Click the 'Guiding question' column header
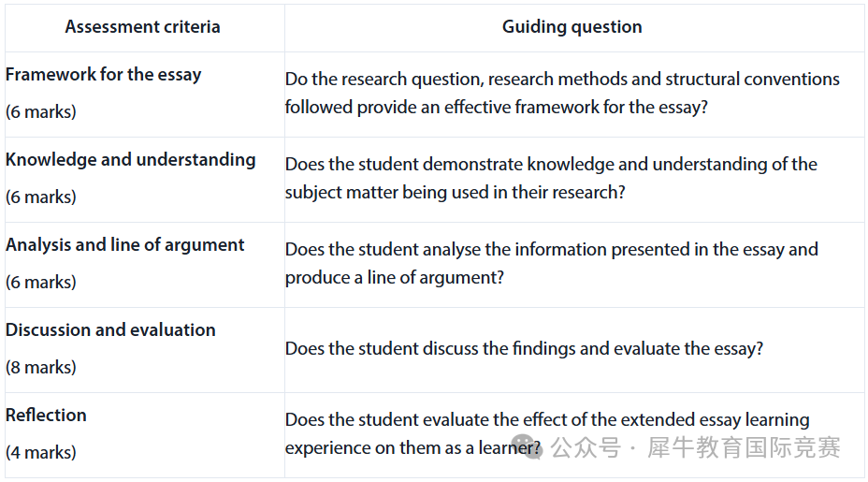The width and height of the screenshot is (868, 482). [x=571, y=26]
